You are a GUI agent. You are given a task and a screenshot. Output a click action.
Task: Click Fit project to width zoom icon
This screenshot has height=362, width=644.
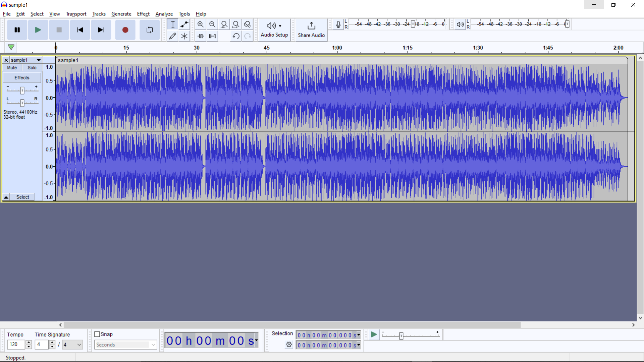tap(236, 24)
